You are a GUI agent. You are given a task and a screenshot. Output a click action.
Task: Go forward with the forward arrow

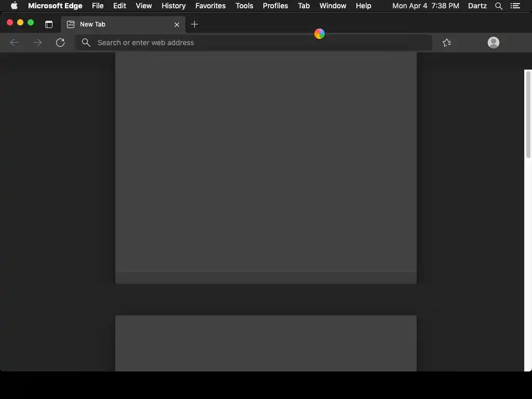37,43
